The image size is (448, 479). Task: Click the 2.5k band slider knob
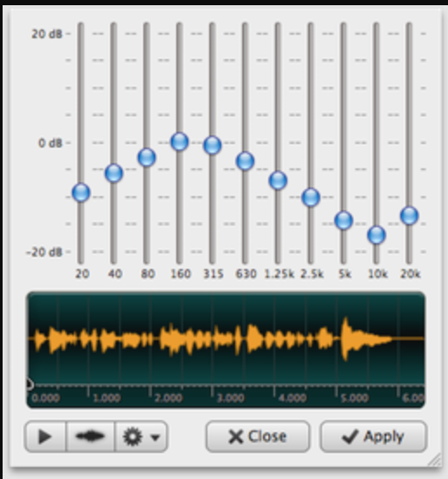pos(311,197)
